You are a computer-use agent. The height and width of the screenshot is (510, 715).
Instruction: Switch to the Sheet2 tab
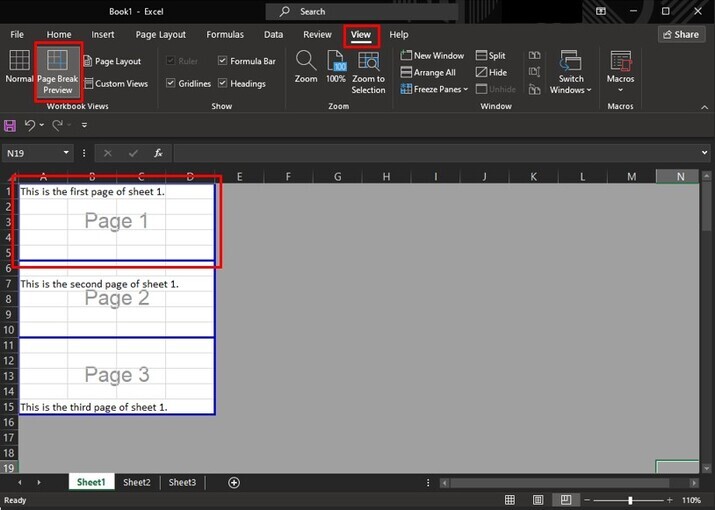[137, 482]
